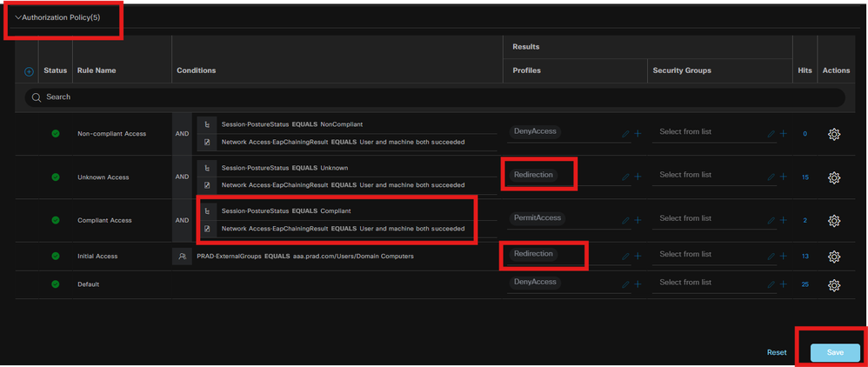Add profile plus for Default rule

pos(638,284)
